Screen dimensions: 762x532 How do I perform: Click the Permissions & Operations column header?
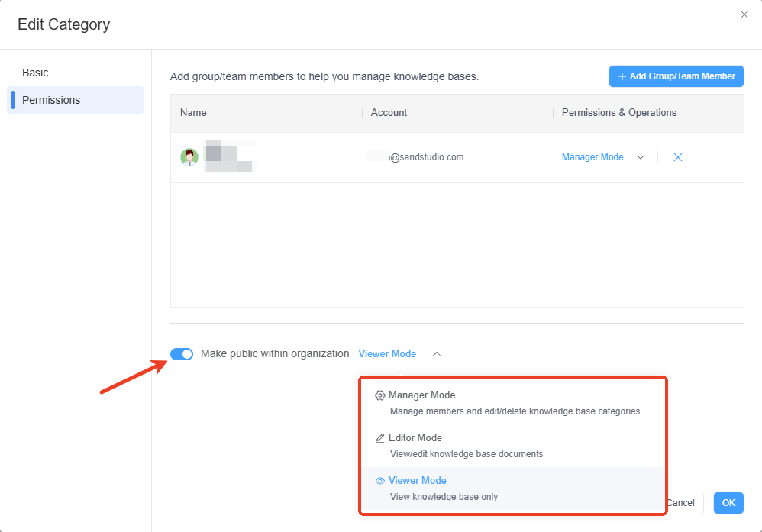[x=619, y=112]
